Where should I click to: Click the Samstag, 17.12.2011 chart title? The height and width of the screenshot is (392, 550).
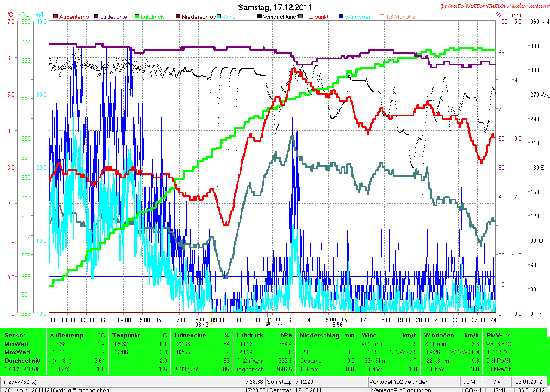pos(275,7)
